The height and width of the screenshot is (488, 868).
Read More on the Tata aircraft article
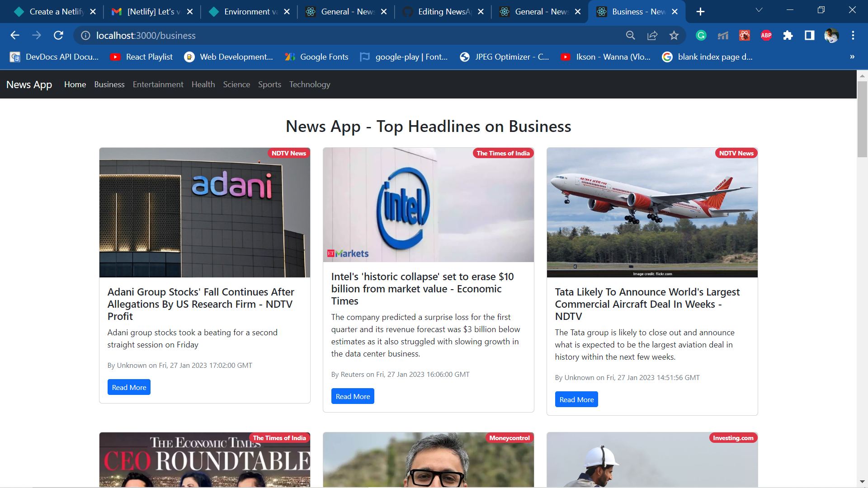coord(576,399)
